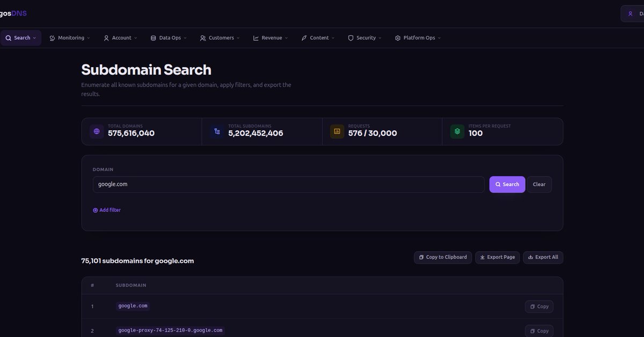Click the plus icon beside Add filter

pos(96,210)
